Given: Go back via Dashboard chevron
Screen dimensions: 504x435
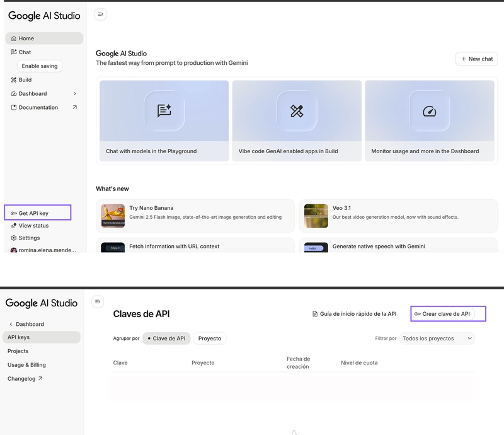Looking at the screenshot, I should pyautogui.click(x=11, y=325).
